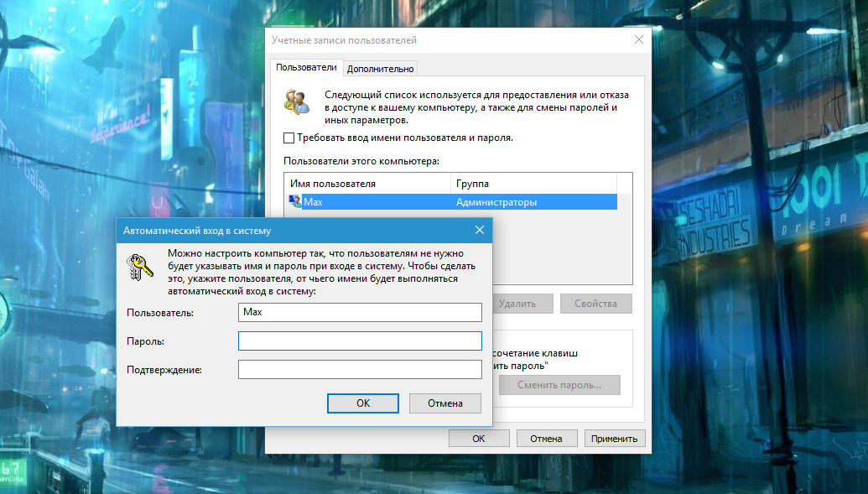Image resolution: width=868 pixels, height=494 pixels.
Task: Close the Автоматический вход в систему dialog
Action: pos(479,230)
